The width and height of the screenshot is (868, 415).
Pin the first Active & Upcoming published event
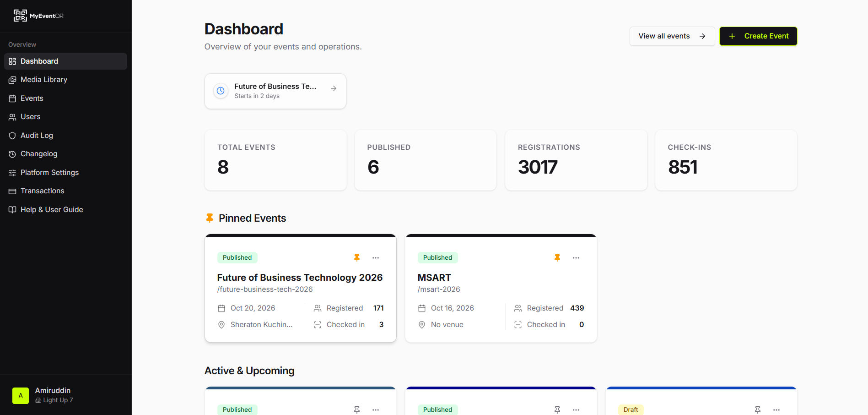[357, 410]
